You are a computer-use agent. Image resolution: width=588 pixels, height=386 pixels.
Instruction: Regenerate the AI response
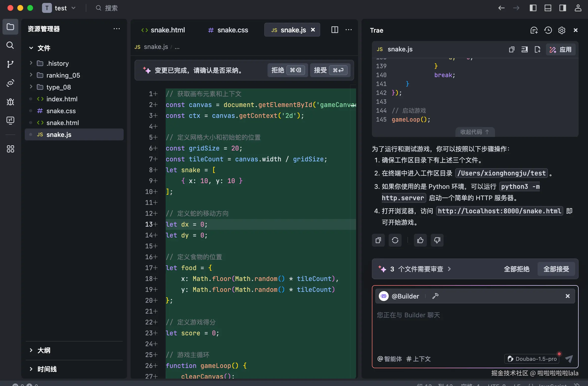(x=395, y=240)
